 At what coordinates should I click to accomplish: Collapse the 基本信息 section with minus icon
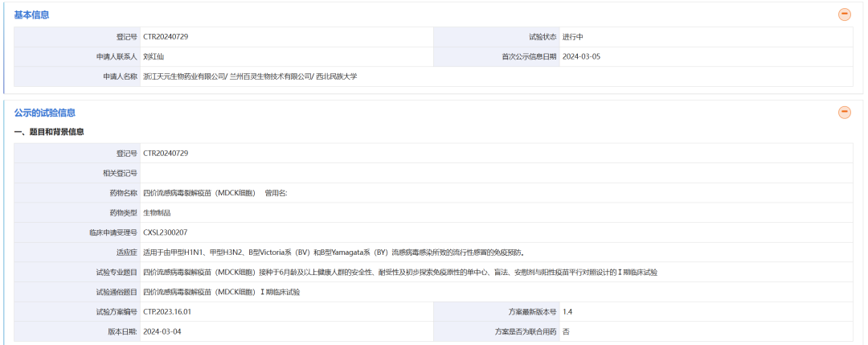pos(844,15)
